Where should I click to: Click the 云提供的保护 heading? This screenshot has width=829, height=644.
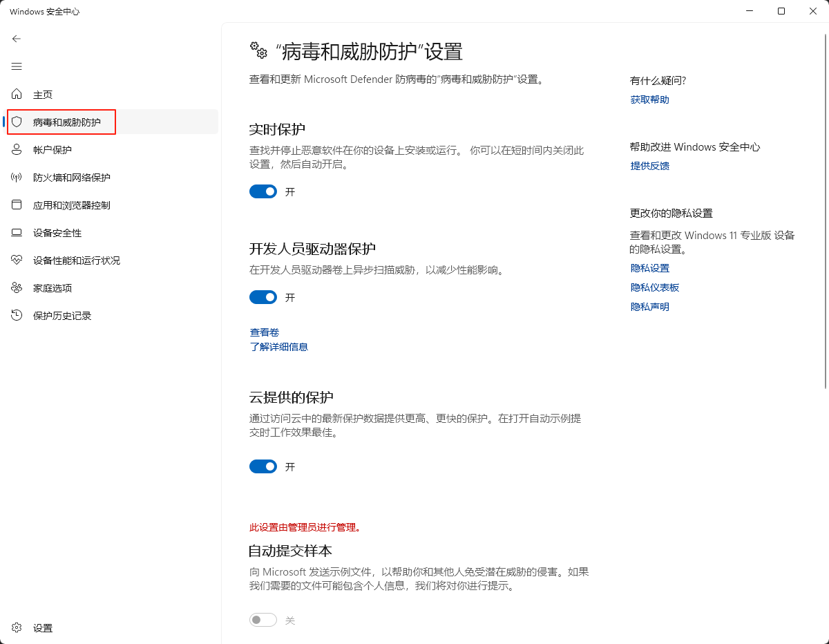(x=292, y=397)
